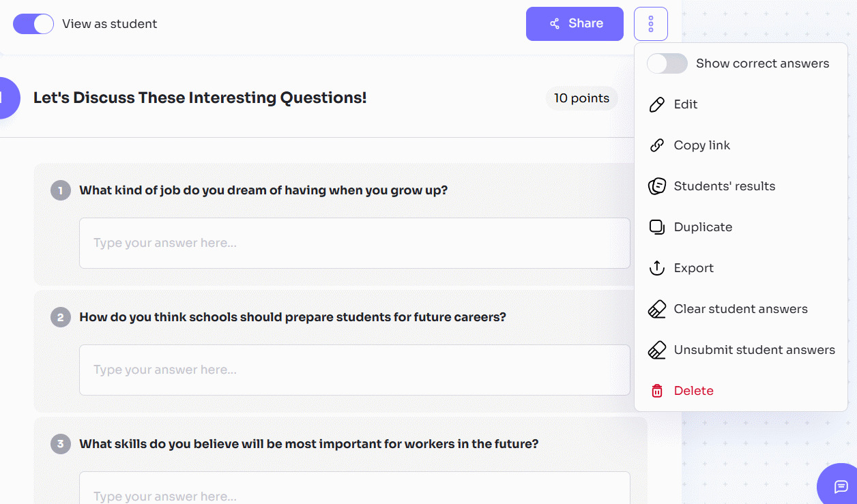The height and width of the screenshot is (504, 857).
Task: Choose Export in the options menu
Action: (693, 268)
